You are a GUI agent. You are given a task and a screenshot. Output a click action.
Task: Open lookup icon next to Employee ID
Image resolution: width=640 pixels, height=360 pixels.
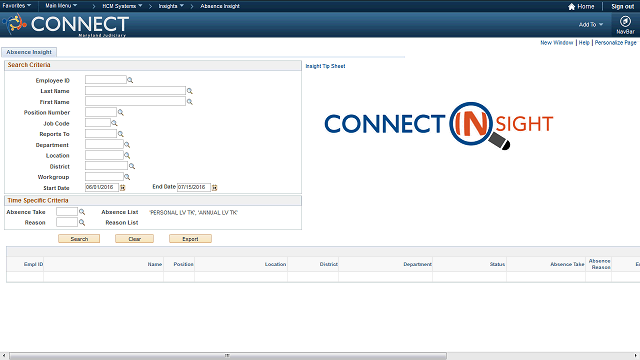[x=130, y=80]
